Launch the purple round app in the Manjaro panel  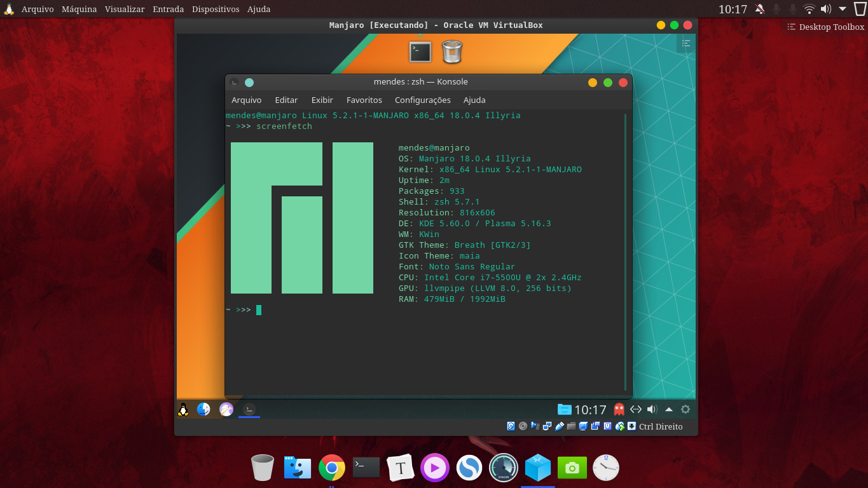pos(226,410)
